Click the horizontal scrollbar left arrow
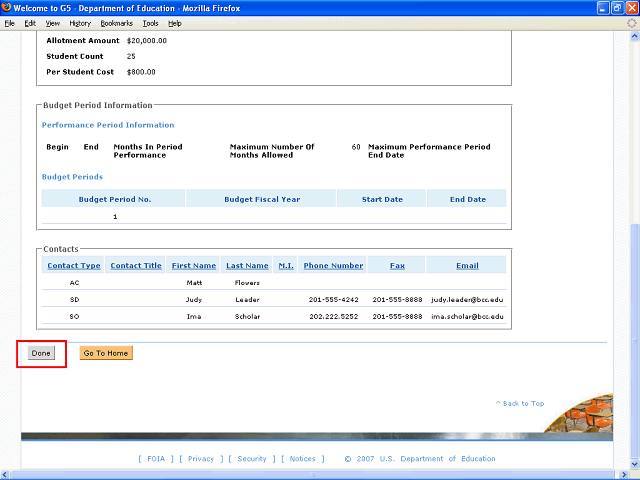The image size is (640, 480). pyautogui.click(x=5, y=474)
